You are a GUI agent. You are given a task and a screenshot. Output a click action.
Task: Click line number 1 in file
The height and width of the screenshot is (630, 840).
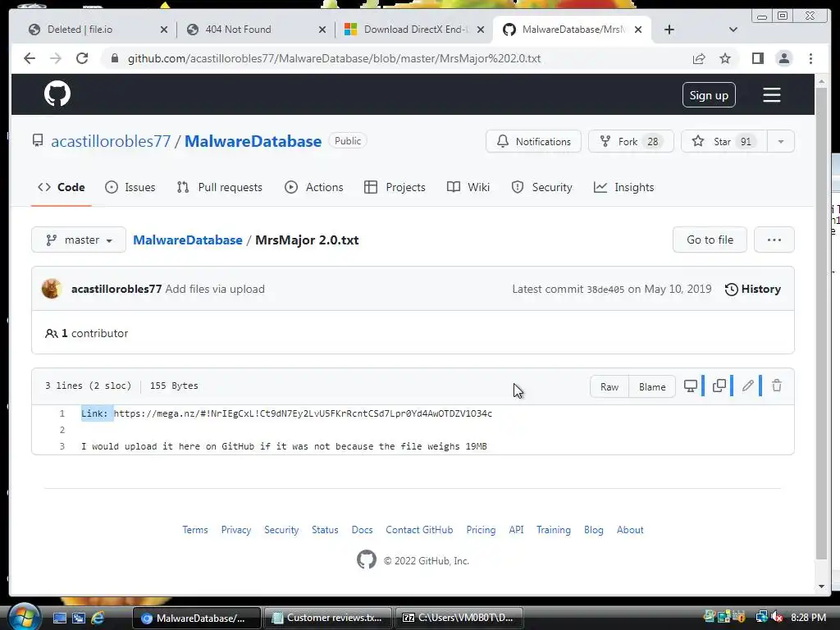point(62,413)
